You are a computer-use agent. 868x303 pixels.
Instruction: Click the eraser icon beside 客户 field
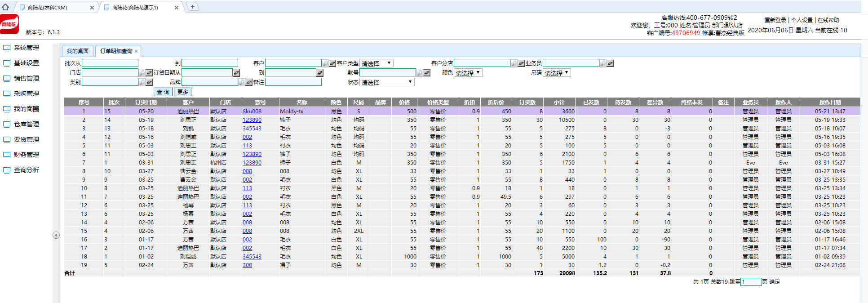pyautogui.click(x=332, y=63)
